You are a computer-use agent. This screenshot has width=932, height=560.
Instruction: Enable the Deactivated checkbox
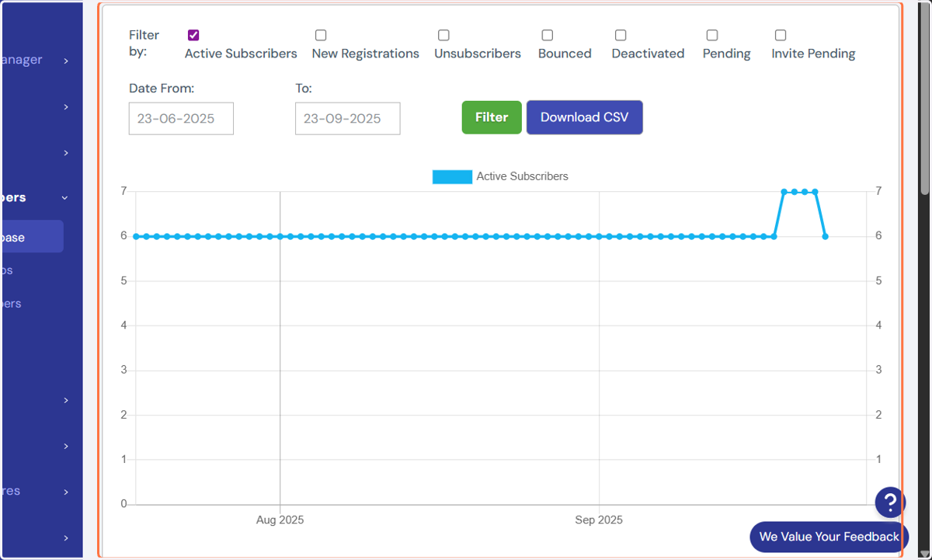coord(621,35)
